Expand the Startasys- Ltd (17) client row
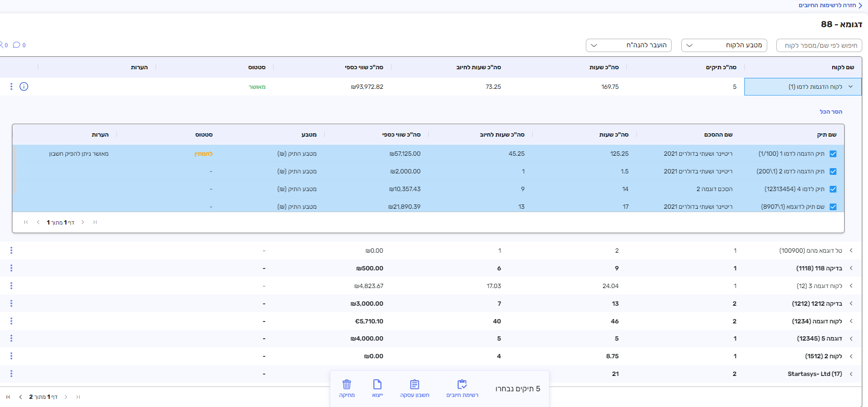The image size is (868, 407). coord(851,374)
